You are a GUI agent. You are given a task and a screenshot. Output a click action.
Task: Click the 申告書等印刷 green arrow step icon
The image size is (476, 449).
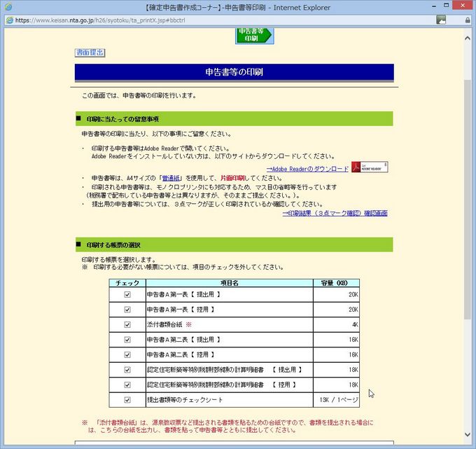pyautogui.click(x=254, y=35)
